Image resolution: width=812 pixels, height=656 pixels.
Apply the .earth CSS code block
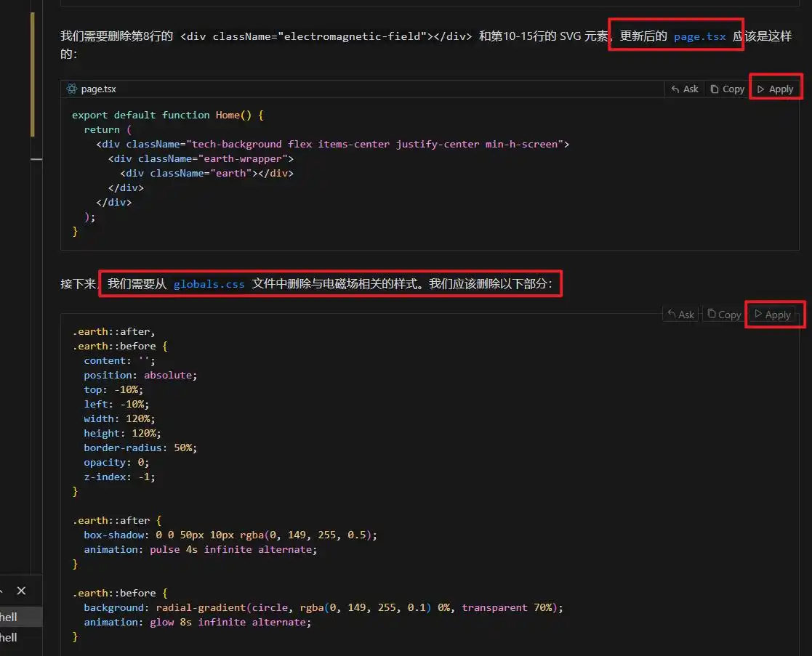pyautogui.click(x=772, y=315)
